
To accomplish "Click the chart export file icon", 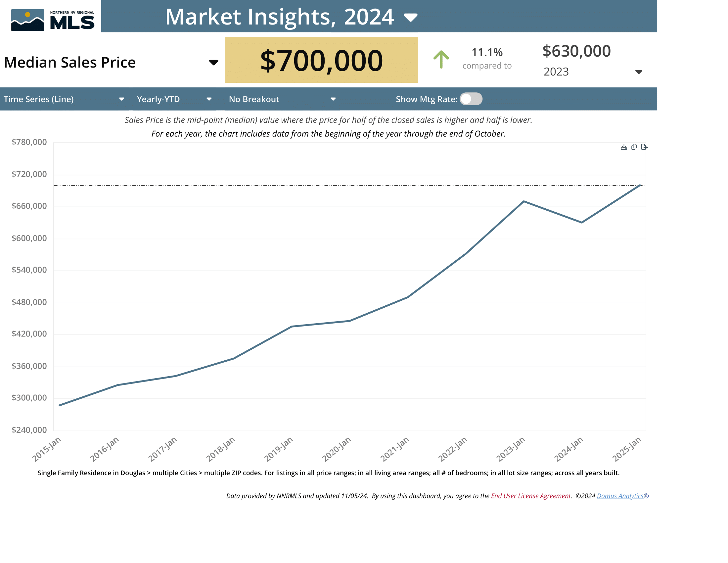I will tap(644, 147).
